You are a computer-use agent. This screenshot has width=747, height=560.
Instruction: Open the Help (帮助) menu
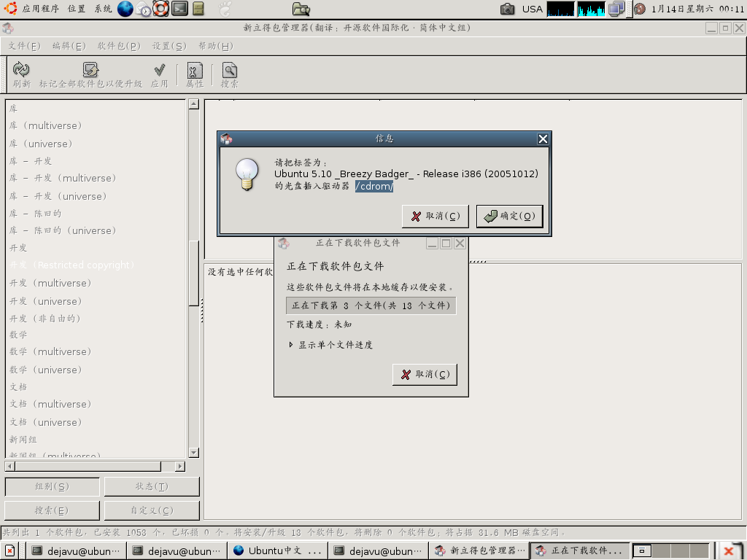coord(216,46)
